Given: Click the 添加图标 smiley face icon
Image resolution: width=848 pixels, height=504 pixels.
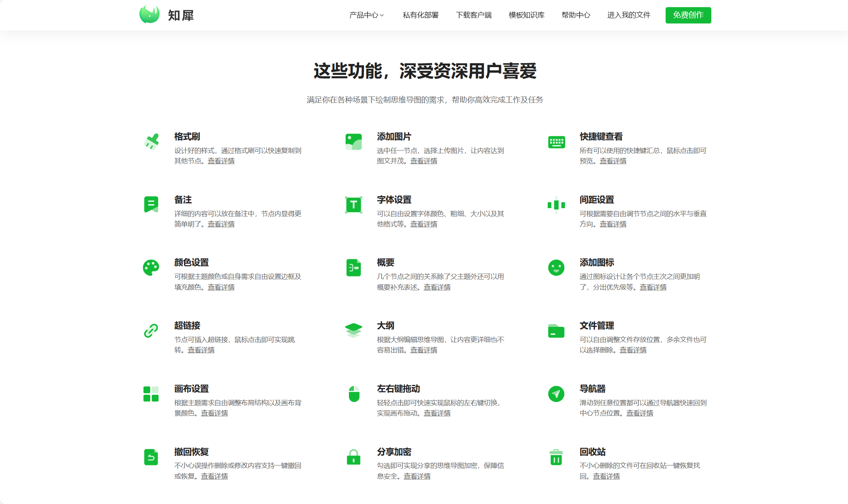Looking at the screenshot, I should click(556, 268).
